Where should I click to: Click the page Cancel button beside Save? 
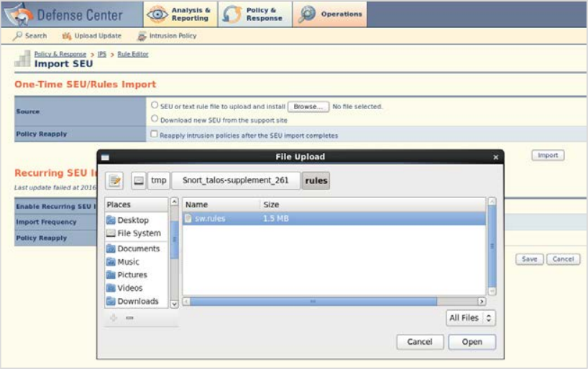point(564,259)
